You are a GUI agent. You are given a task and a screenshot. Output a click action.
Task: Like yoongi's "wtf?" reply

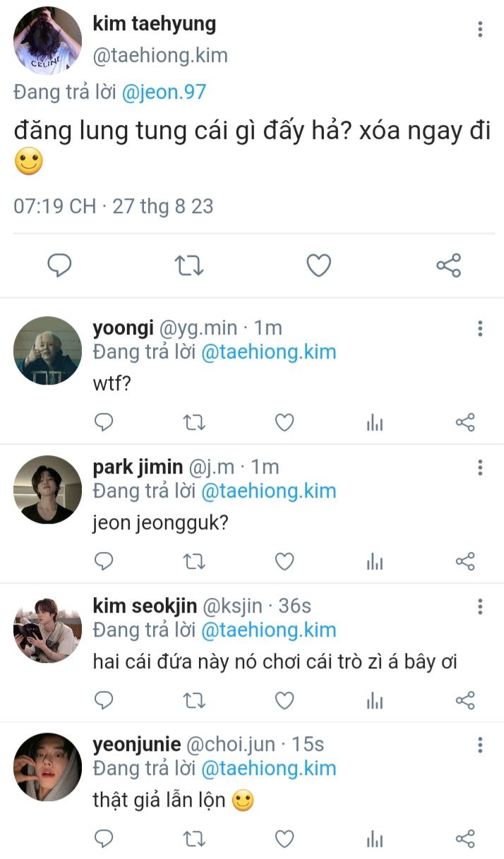coord(284,423)
